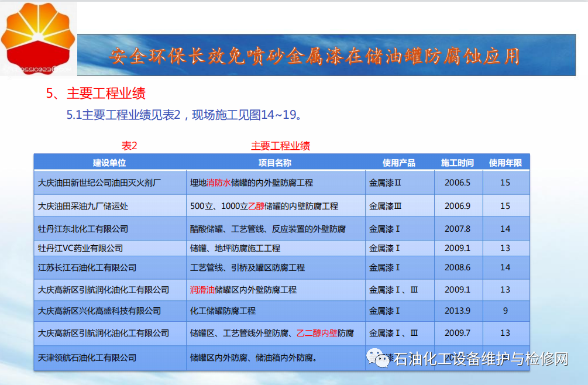The image size is (588, 385).
Task: Click the subtitle line starting with 5.1
Action: pos(184,115)
